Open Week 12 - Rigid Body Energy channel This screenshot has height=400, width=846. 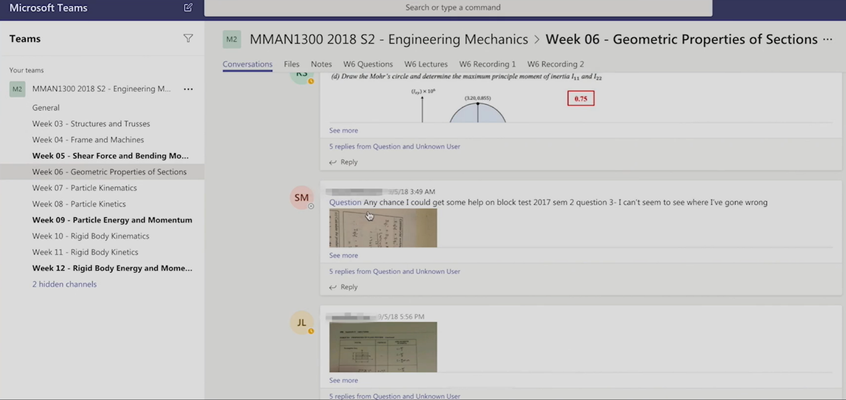coord(102,268)
